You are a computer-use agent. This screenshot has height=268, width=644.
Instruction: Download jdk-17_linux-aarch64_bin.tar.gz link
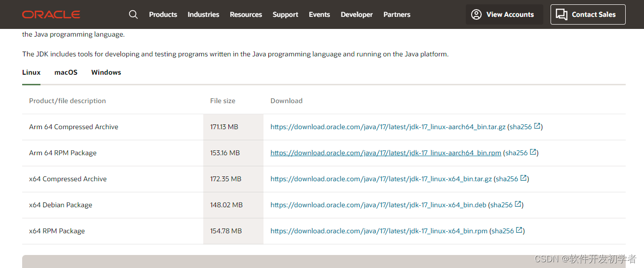pyautogui.click(x=388, y=127)
